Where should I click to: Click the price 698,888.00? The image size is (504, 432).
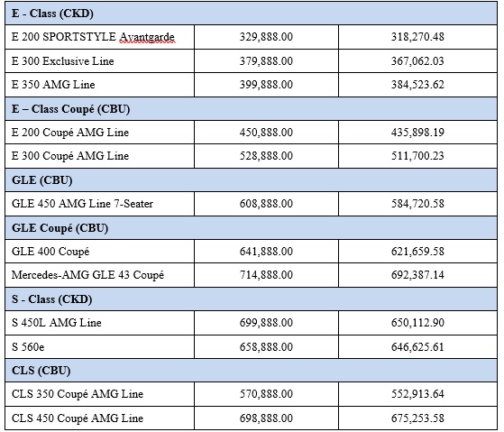pos(266,418)
